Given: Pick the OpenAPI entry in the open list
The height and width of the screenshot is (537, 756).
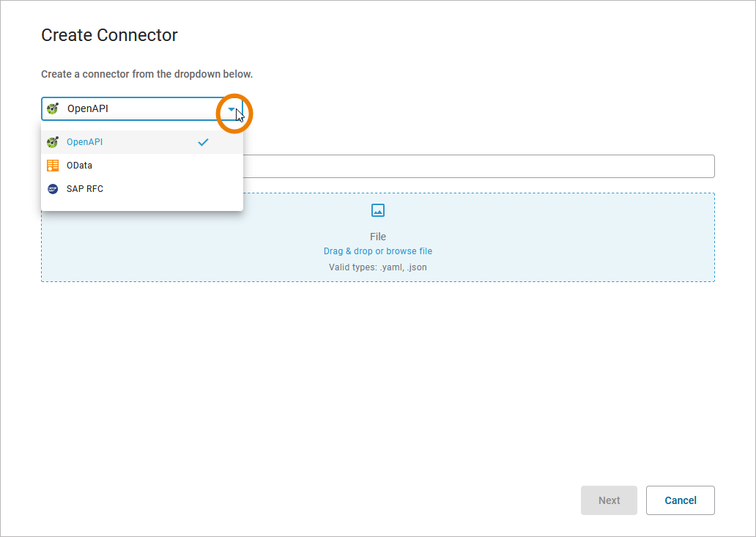Looking at the screenshot, I should pos(85,142).
